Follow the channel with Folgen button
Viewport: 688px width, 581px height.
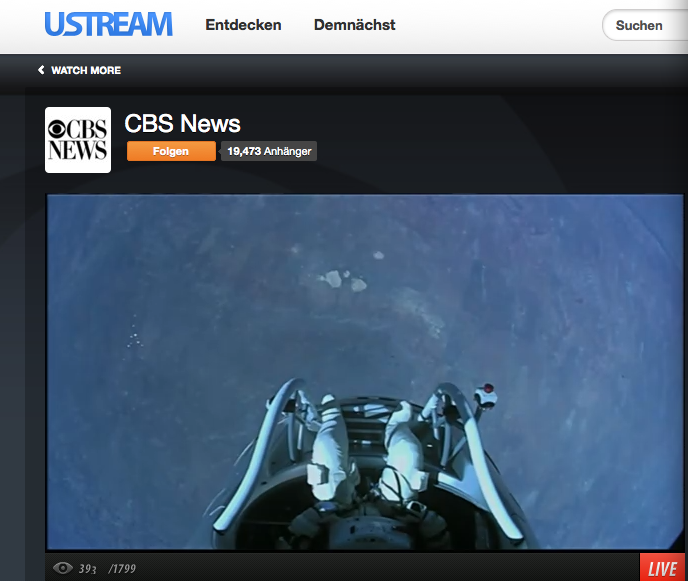[171, 151]
